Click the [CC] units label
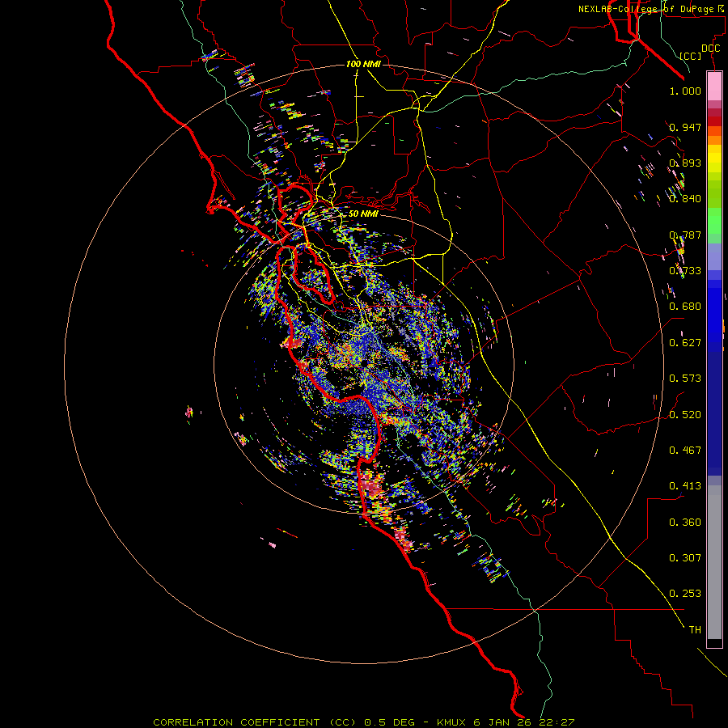The image size is (728, 728). pos(691,56)
